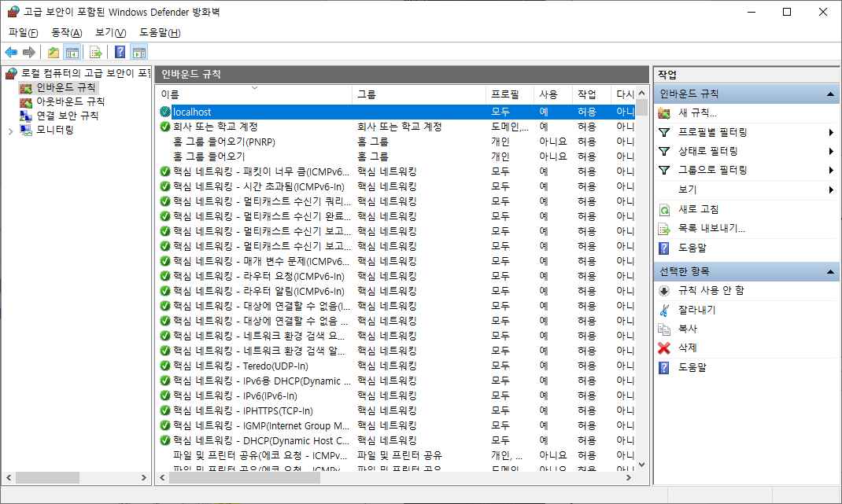Viewport: 842px width, 504px height.
Task: Sort by the 프로필 column header
Action: (510, 94)
